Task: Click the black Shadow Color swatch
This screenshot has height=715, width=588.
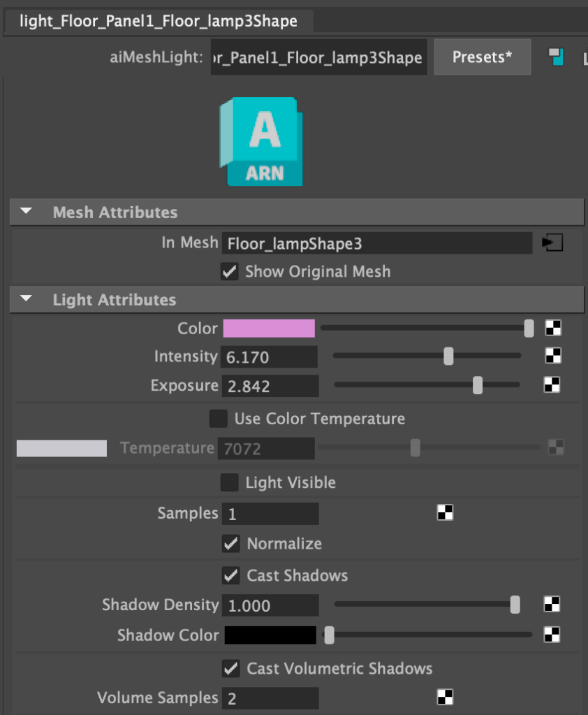Action: coord(269,635)
